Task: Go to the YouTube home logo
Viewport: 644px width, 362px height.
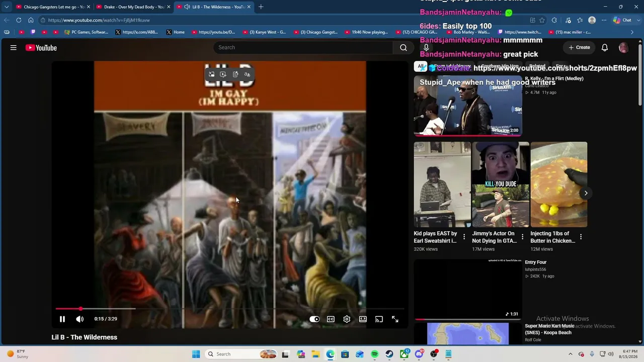Action: coord(41,48)
